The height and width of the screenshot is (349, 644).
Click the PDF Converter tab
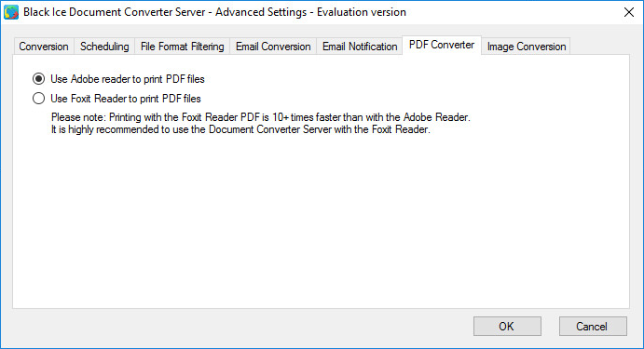(x=442, y=45)
